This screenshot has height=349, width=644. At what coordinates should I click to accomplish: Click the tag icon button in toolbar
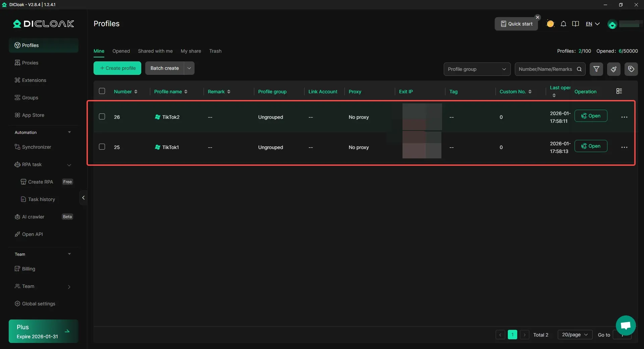631,69
